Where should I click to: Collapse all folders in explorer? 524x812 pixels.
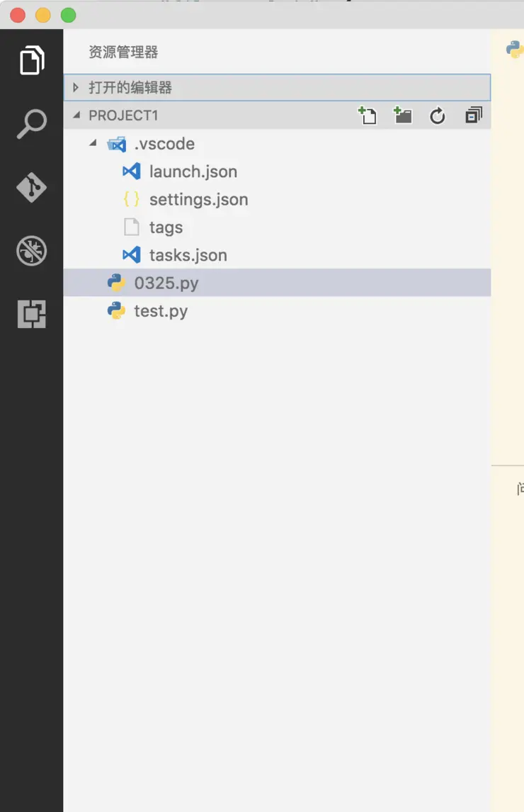[x=473, y=115]
